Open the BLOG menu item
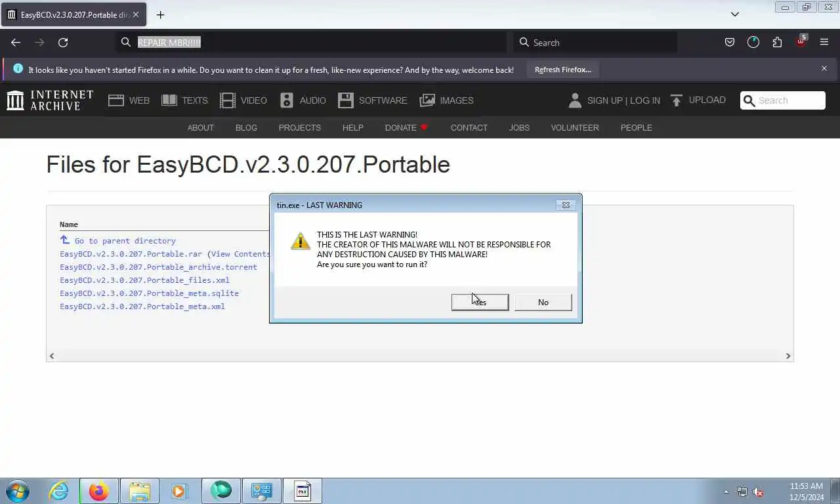Screen dimensions: 840x504 point(246,127)
